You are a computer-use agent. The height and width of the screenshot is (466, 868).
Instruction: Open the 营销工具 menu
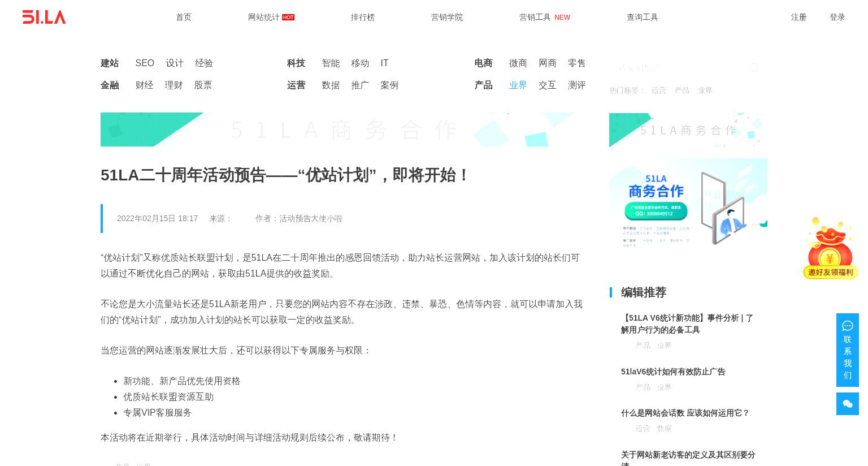[544, 17]
